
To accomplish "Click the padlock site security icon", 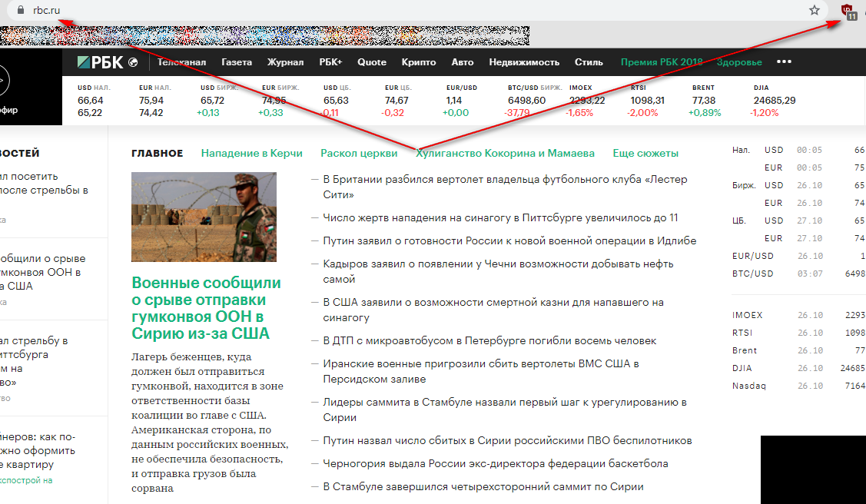I will 21,10.
